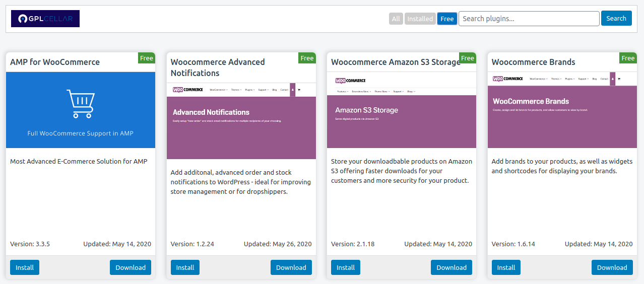Screen dimensions: 644x284
Task: Download the Woocommerce Brands plugin
Action: (612, 267)
